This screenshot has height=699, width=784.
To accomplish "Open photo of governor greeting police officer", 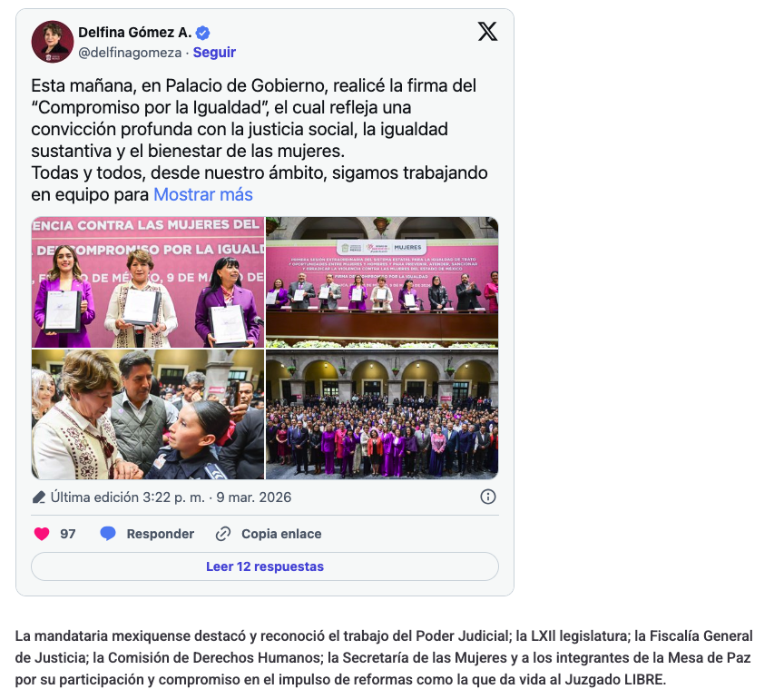I will click(148, 414).
